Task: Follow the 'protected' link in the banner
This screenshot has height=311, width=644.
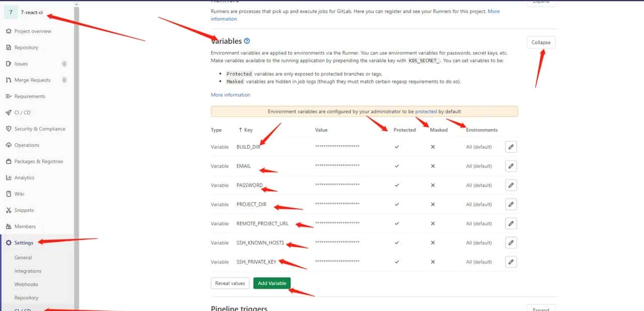Action: click(426, 112)
